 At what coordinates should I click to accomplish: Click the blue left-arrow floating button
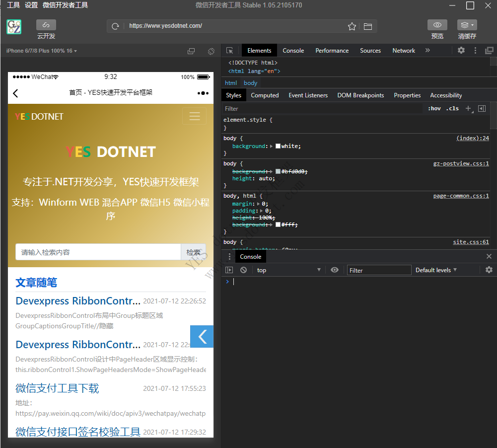pyautogui.click(x=202, y=336)
